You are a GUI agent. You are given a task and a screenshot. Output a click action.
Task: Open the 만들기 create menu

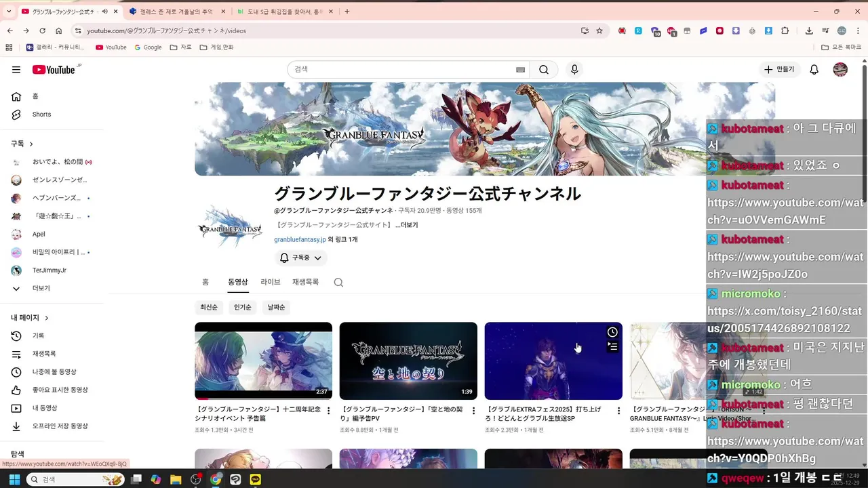778,69
